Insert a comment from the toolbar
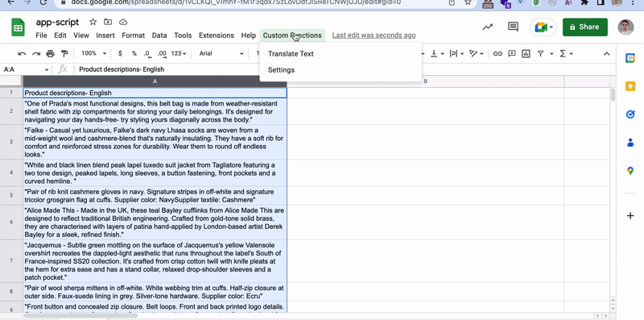The height and width of the screenshot is (320, 644). click(512, 53)
